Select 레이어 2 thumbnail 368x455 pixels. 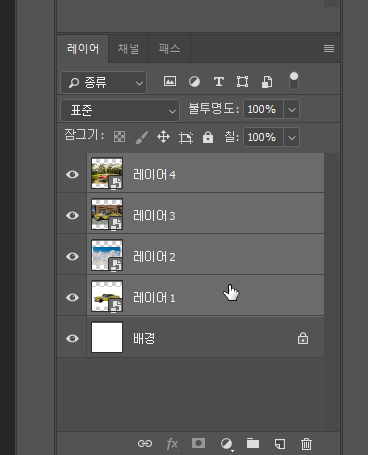(x=107, y=255)
